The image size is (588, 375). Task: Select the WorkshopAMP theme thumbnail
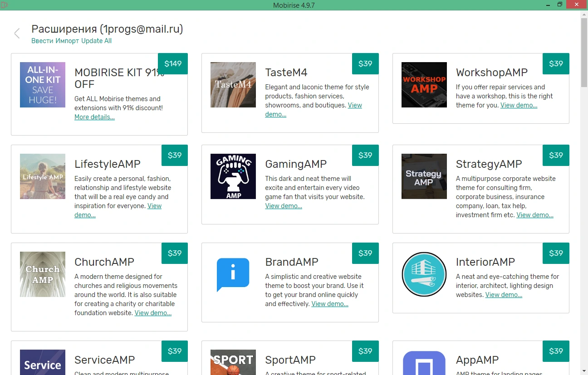[x=424, y=85]
